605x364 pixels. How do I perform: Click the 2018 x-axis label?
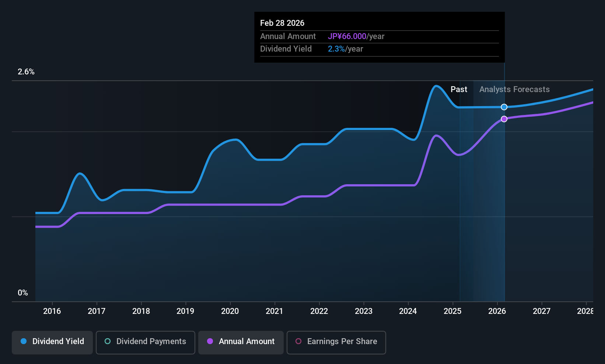click(141, 311)
